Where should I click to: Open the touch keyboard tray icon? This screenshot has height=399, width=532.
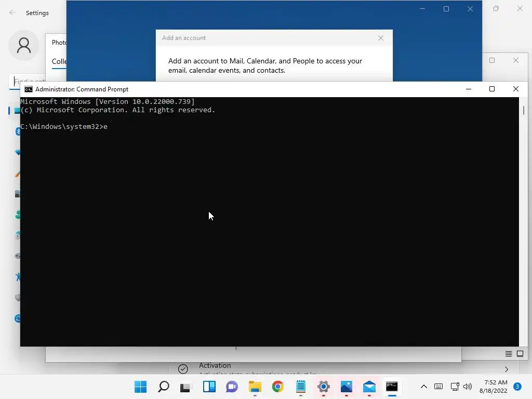[x=438, y=387]
